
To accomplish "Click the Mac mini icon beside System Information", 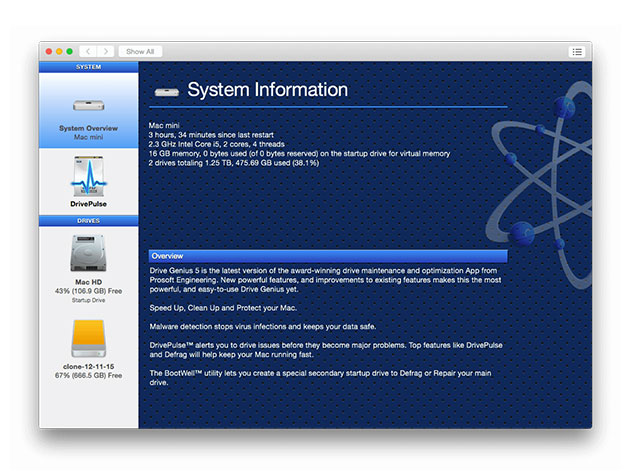I will [167, 92].
